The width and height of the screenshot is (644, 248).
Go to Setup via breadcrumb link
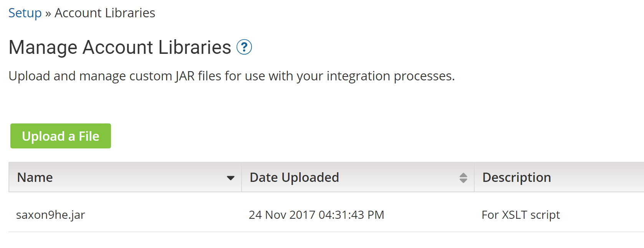(25, 13)
